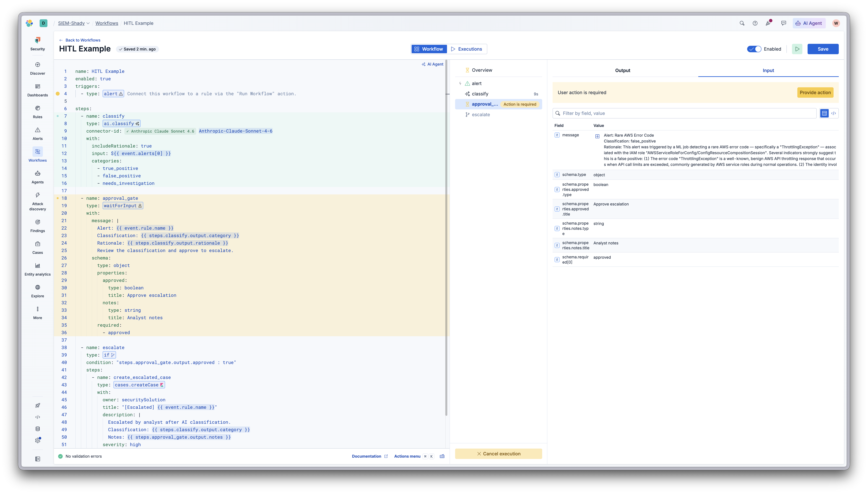Click the Anthropic-Claude-Sonnet-4-6 connector id

pos(235,131)
